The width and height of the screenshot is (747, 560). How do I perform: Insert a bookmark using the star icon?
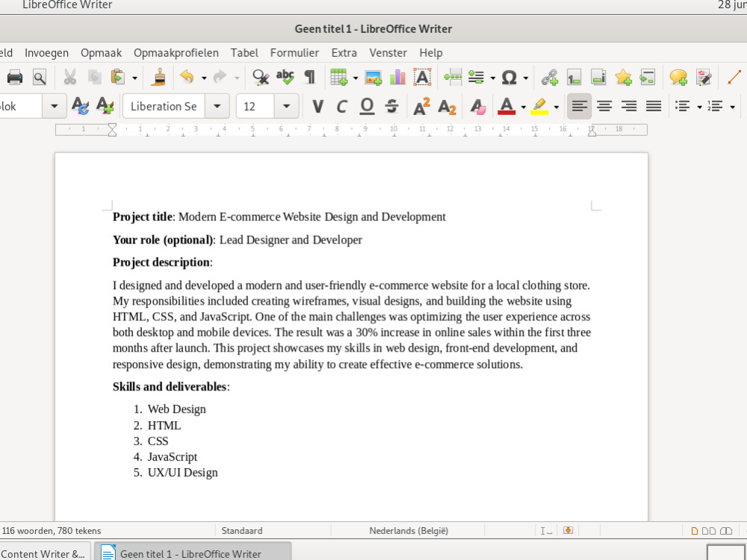pyautogui.click(x=623, y=77)
